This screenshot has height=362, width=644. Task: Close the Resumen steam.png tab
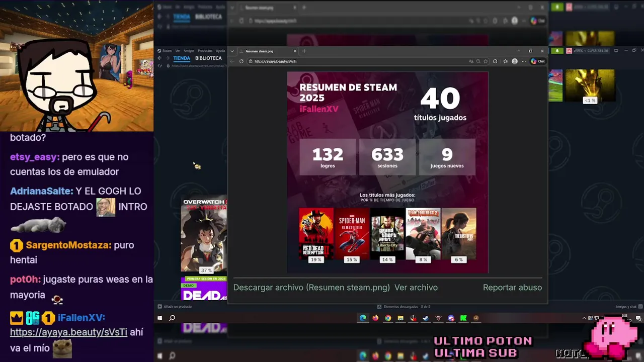(x=295, y=51)
